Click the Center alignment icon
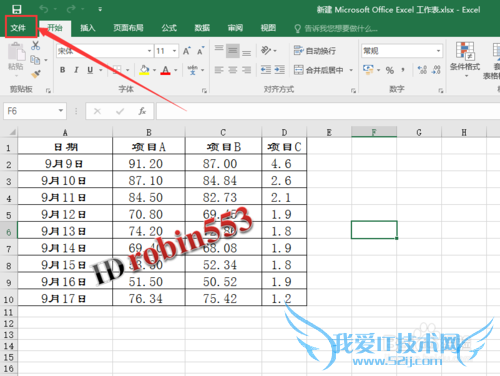Image resolution: width=500 pixels, height=376 pixels. tap(233, 70)
